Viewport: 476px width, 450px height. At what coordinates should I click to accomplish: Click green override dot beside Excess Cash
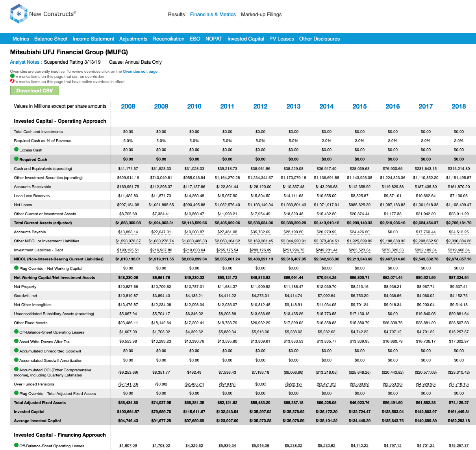[x=17, y=149]
